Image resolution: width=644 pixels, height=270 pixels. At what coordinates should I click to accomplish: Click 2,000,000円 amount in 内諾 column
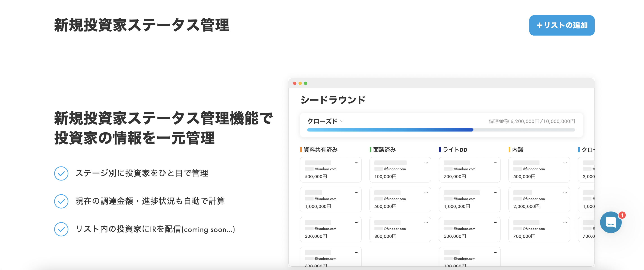click(x=526, y=207)
